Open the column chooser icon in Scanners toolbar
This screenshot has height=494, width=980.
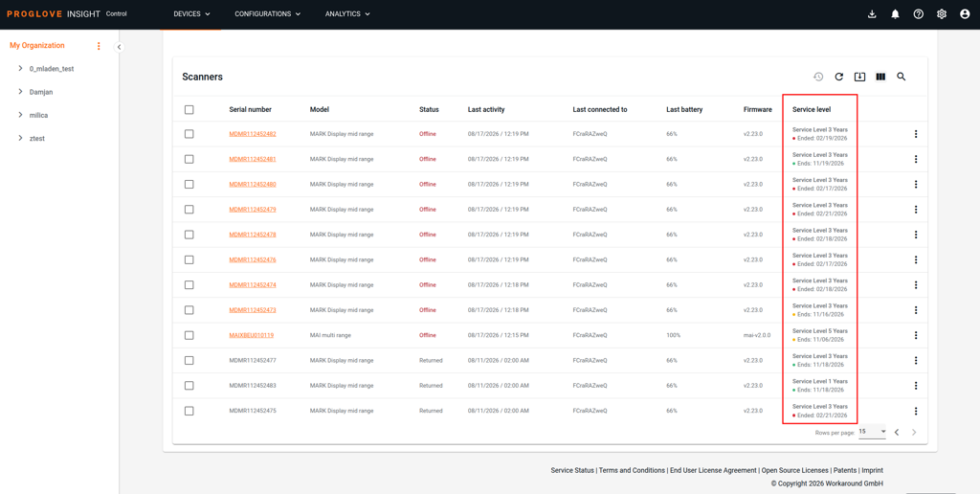(x=880, y=77)
